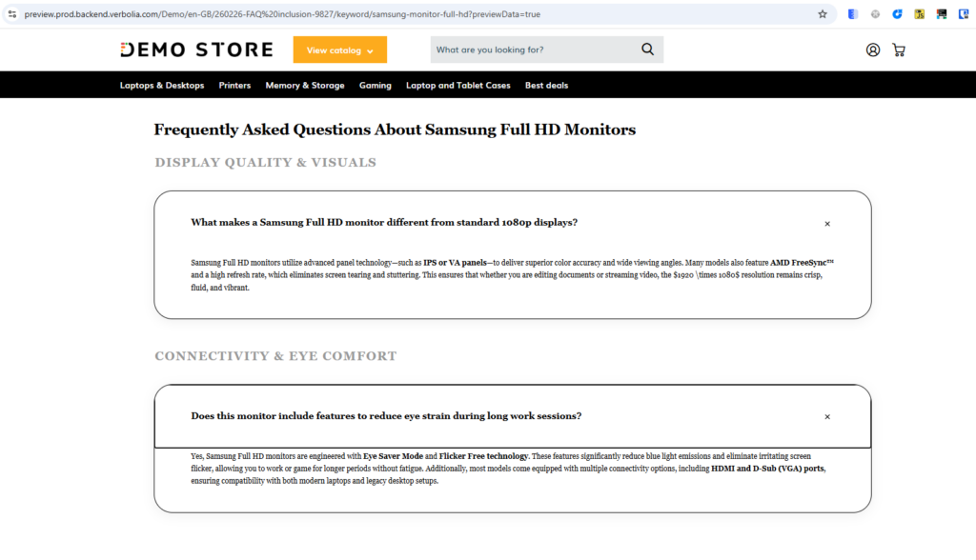Collapse the eye strain FAQ answer
Image resolution: width=976 pixels, height=560 pixels.
pyautogui.click(x=827, y=417)
